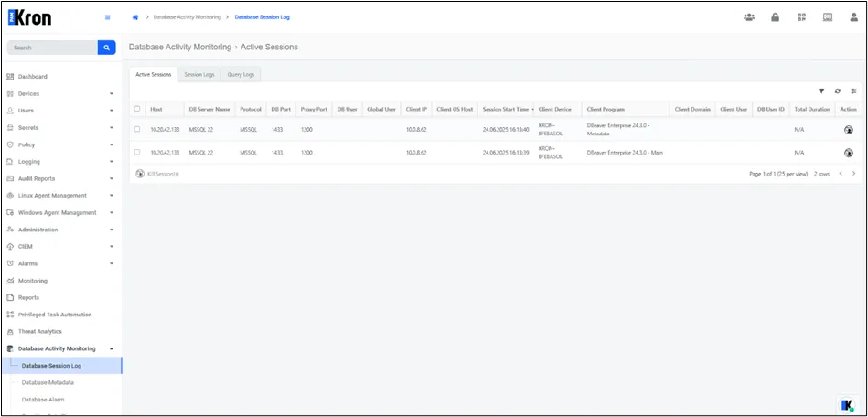Kill session icon for DBeaver Main row
The image size is (868, 417).
point(848,153)
